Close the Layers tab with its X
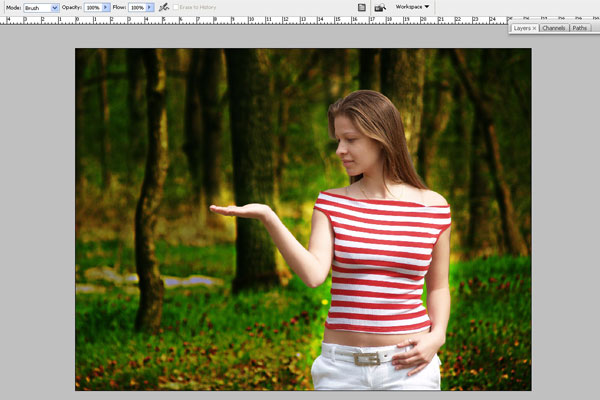This screenshot has height=400, width=600. 535,28
